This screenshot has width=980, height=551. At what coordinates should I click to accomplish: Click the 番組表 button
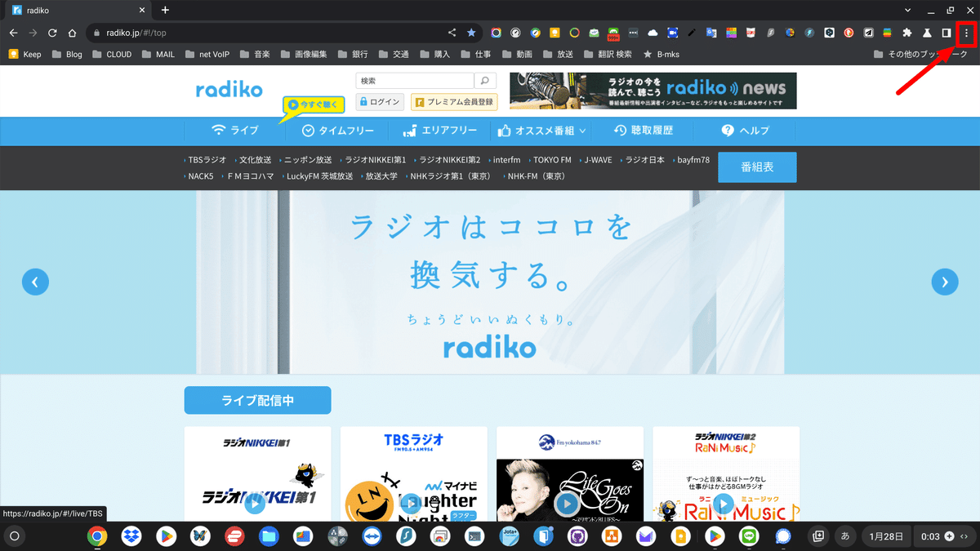757,167
